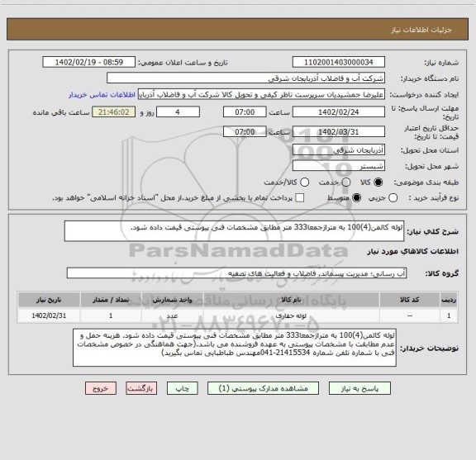The width and height of the screenshot is (476, 460).
Task: Click the need number field 1102001403000034
Action: (339, 62)
